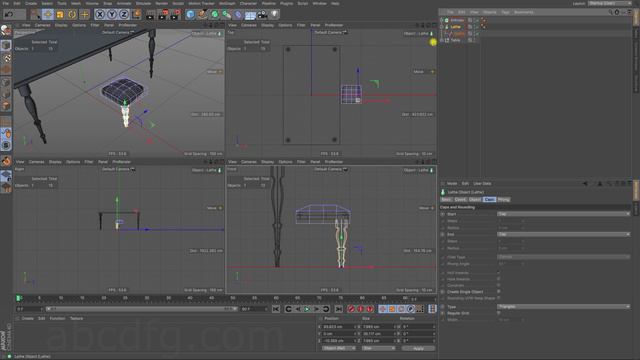Switch to the Object tab in Attributes
The height and width of the screenshot is (360, 640).
tap(475, 200)
